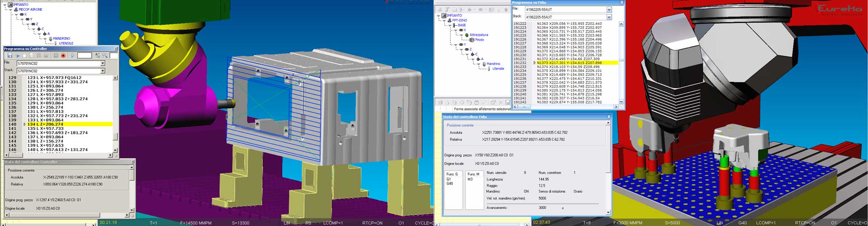Click Funz. M box showing M3
The image size is (868, 226).
[x=475, y=189]
